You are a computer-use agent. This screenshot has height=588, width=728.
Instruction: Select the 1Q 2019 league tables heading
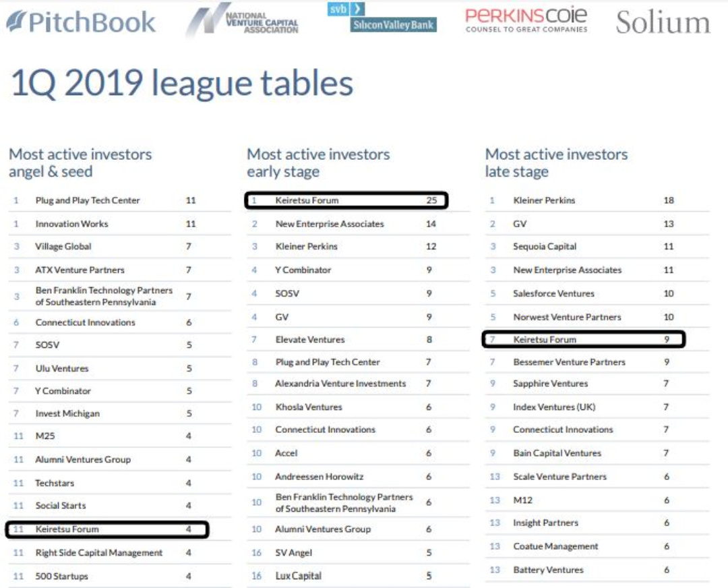[182, 84]
